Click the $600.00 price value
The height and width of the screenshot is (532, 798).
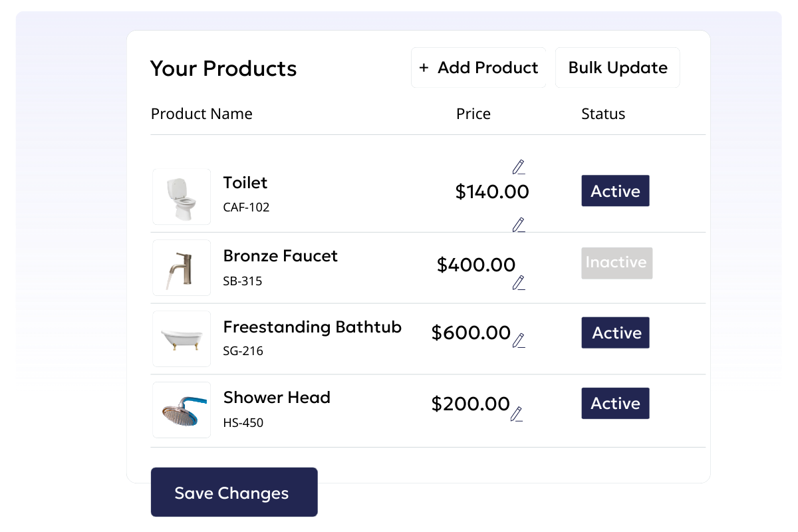(x=471, y=332)
